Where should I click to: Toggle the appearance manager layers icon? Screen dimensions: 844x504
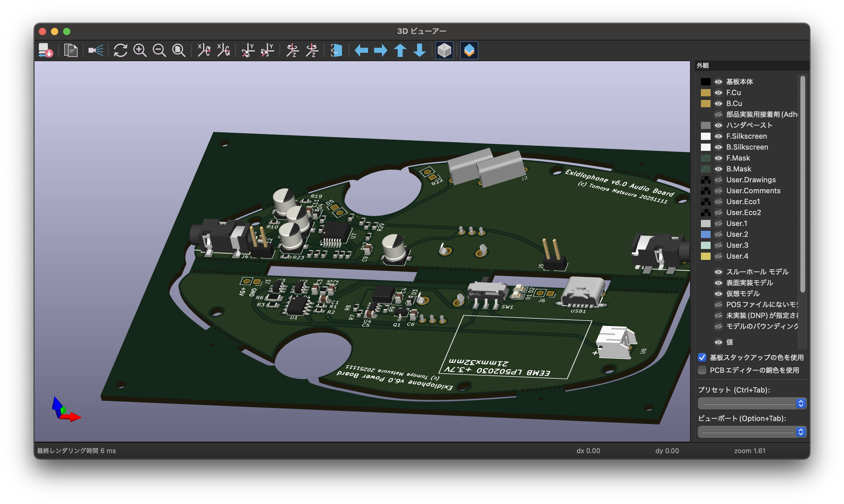(x=469, y=50)
